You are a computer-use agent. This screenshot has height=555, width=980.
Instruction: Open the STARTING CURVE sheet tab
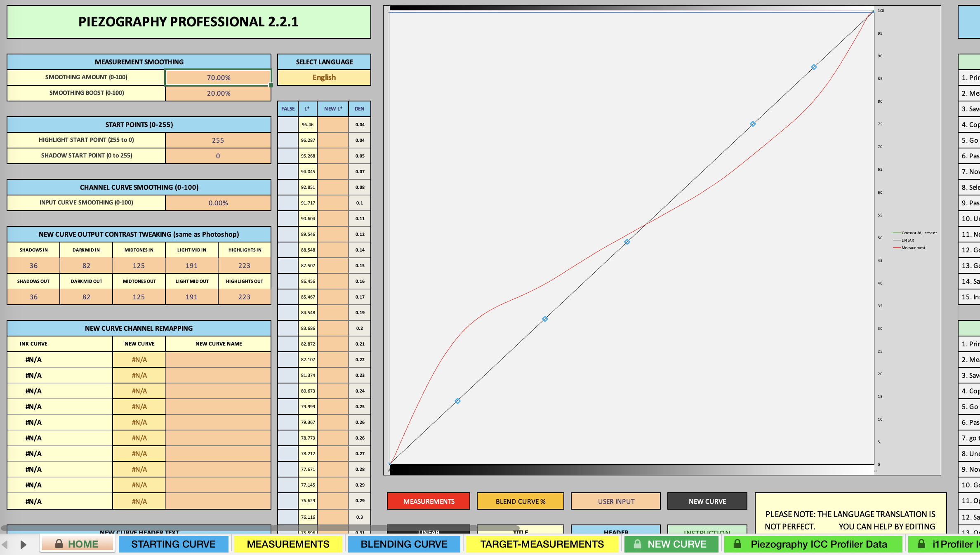coord(173,544)
